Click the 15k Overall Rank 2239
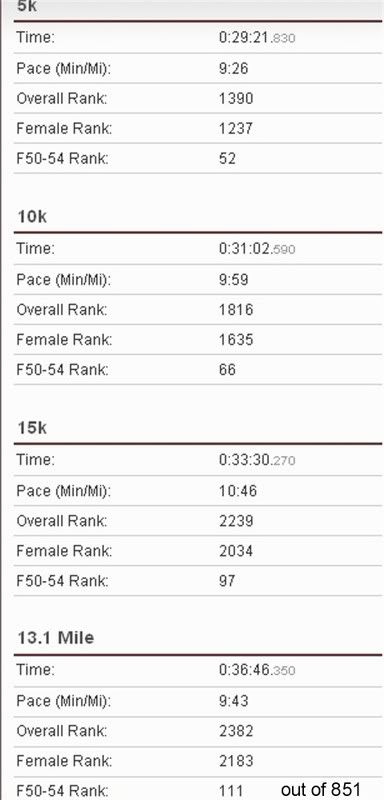 tap(236, 520)
